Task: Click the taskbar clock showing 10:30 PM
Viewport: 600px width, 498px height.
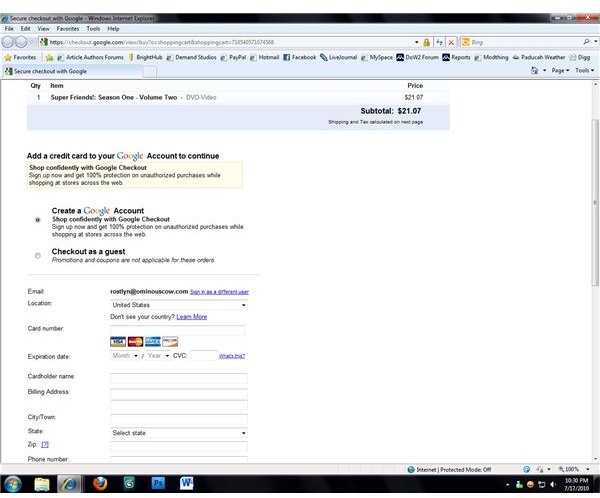Action: click(x=577, y=484)
